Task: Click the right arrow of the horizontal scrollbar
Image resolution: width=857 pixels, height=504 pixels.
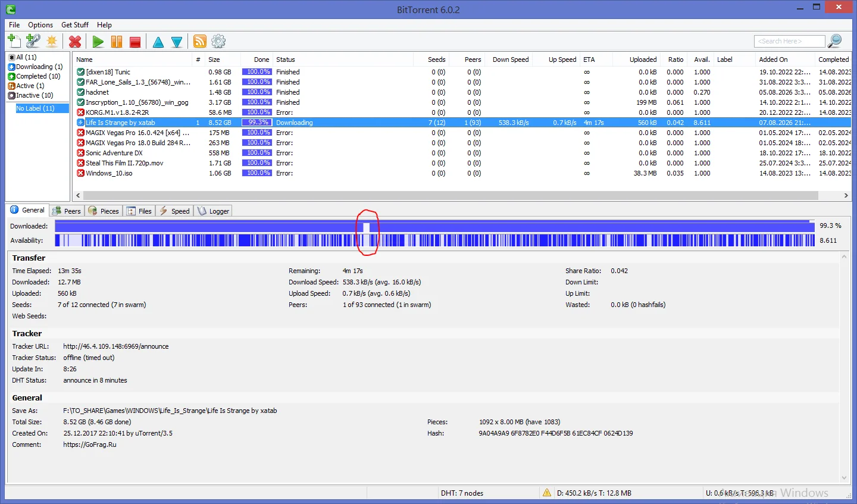Action: 846,195
